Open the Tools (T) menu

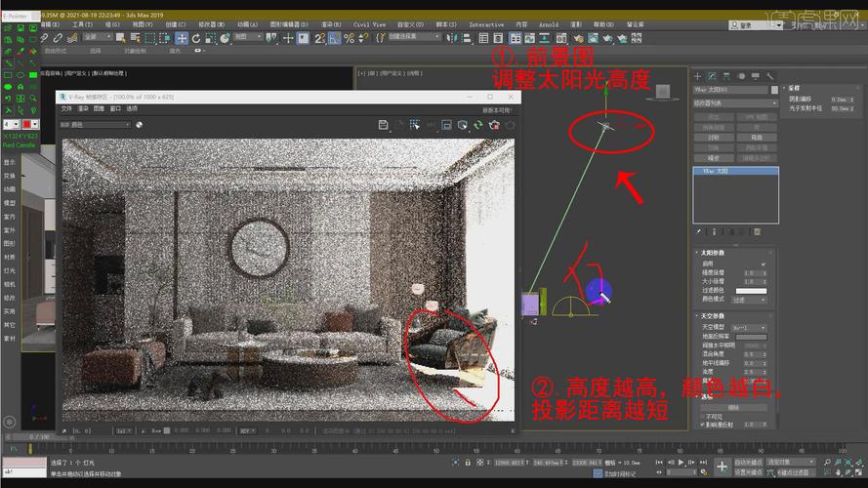point(82,24)
